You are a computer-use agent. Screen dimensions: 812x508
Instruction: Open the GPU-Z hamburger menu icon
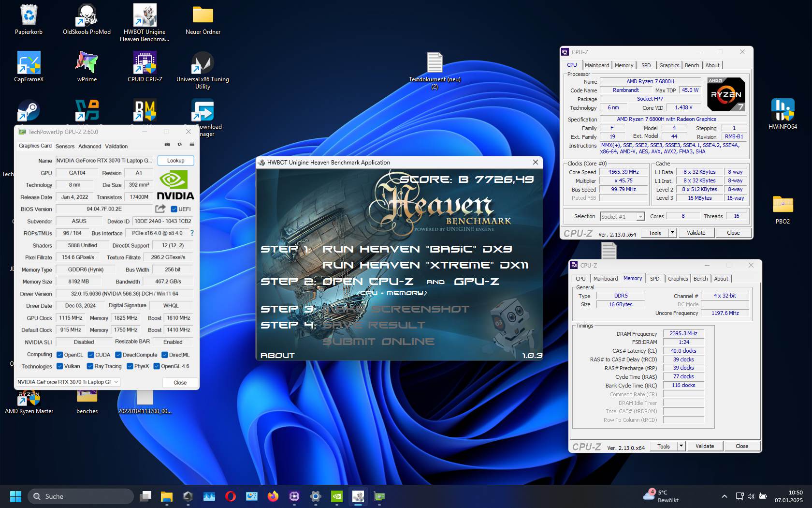pyautogui.click(x=192, y=145)
